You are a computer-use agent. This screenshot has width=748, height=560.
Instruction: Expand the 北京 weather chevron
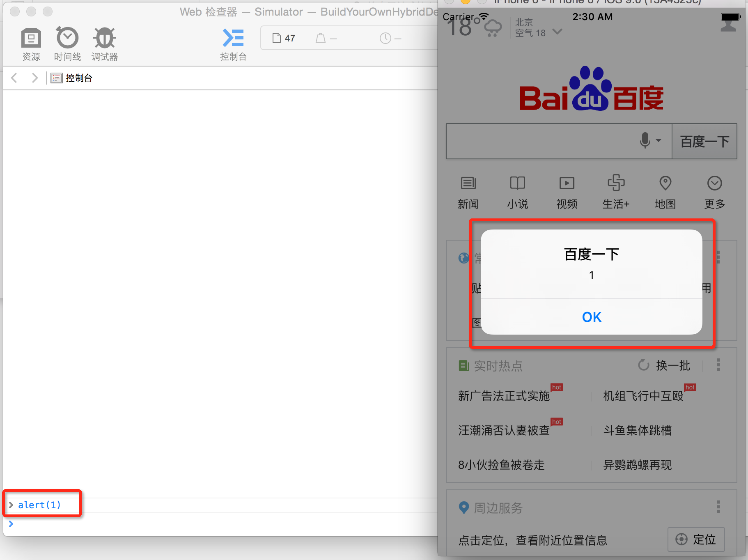pyautogui.click(x=557, y=32)
